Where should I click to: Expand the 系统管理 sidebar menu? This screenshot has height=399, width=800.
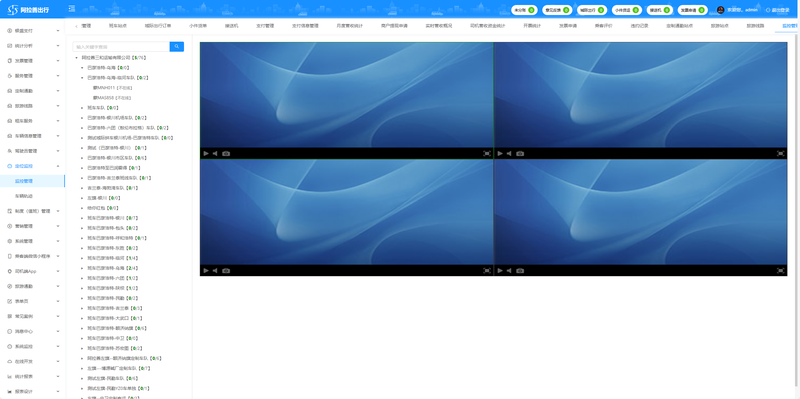pyautogui.click(x=33, y=241)
